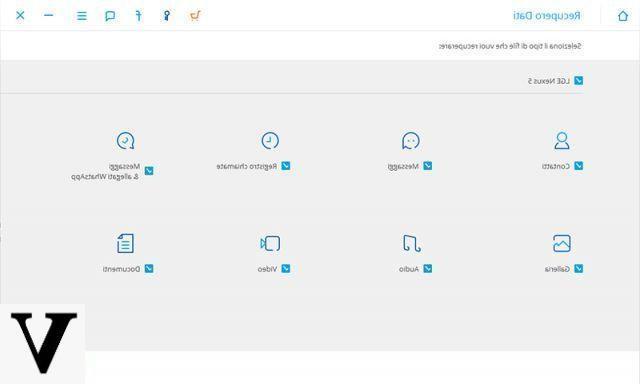Uncheck the Messaggi checkbox
The width and height of the screenshot is (640, 384).
click(427, 166)
